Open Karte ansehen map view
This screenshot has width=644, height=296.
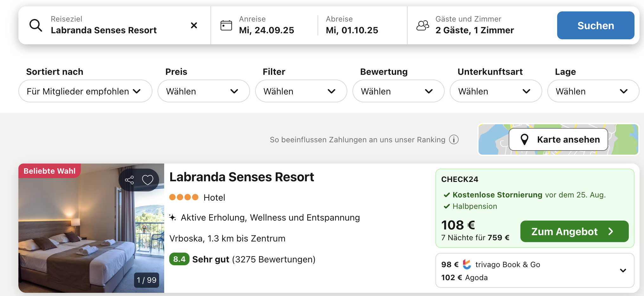pos(558,139)
